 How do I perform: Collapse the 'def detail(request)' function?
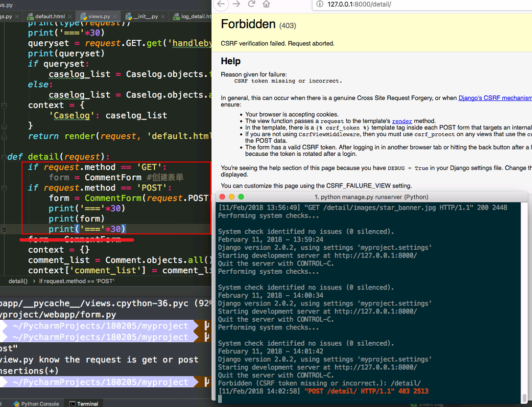(4, 157)
